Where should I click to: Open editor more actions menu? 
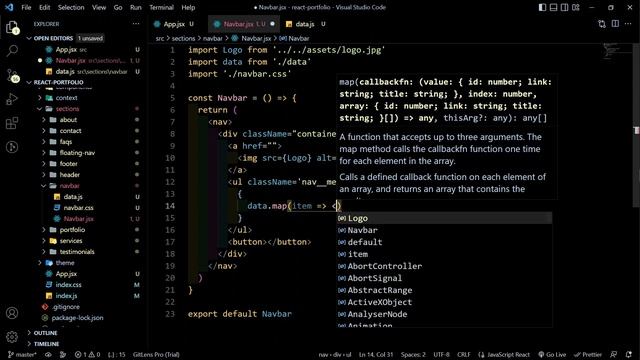click(x=628, y=24)
